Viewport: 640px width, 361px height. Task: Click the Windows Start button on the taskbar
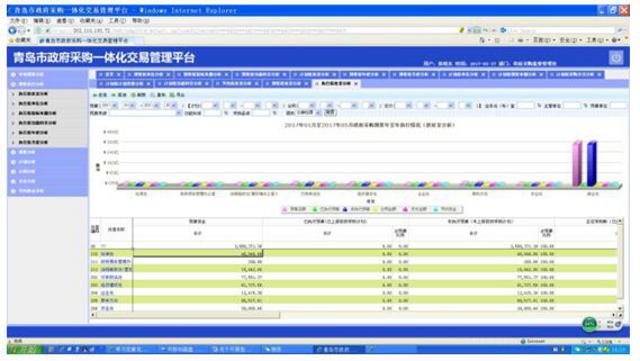(24, 349)
